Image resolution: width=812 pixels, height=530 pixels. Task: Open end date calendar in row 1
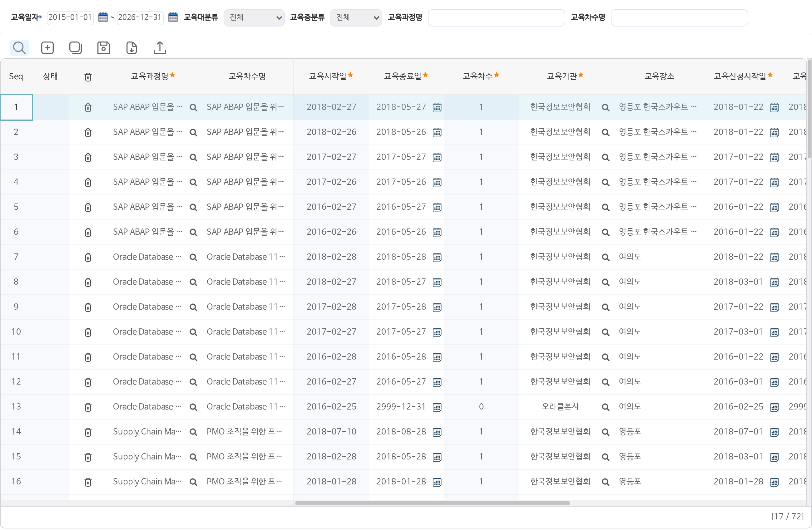click(x=437, y=108)
